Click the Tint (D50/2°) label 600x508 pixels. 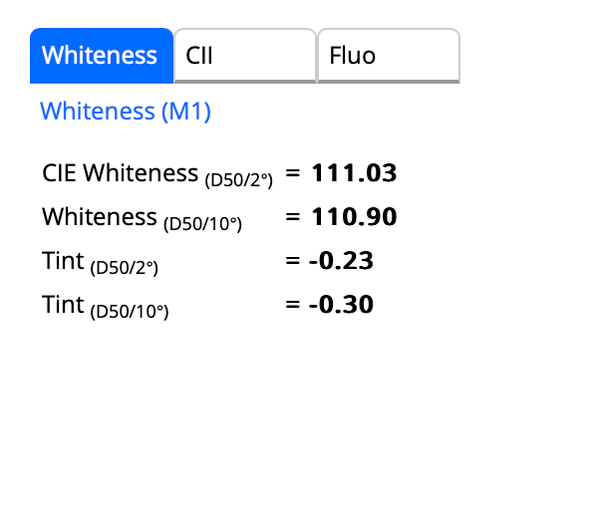point(100,263)
